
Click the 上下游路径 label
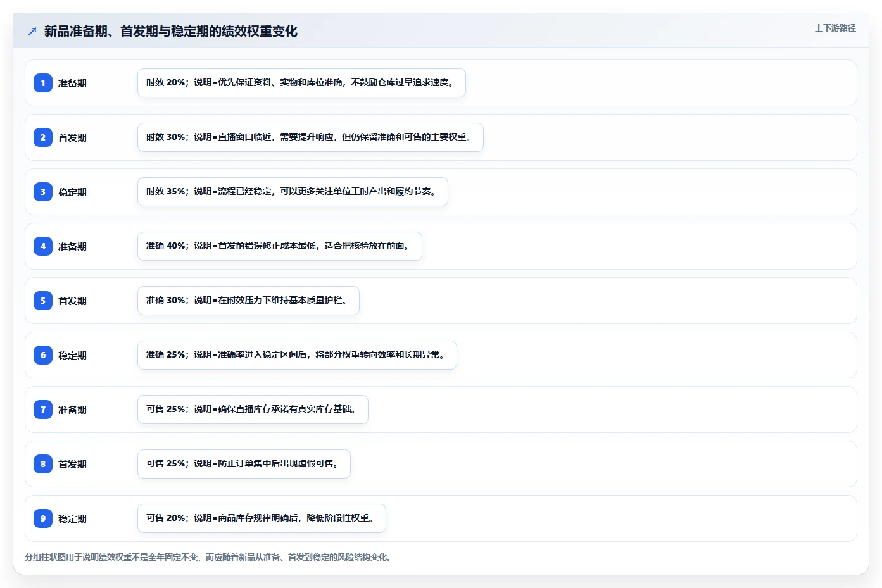pyautogui.click(x=835, y=28)
